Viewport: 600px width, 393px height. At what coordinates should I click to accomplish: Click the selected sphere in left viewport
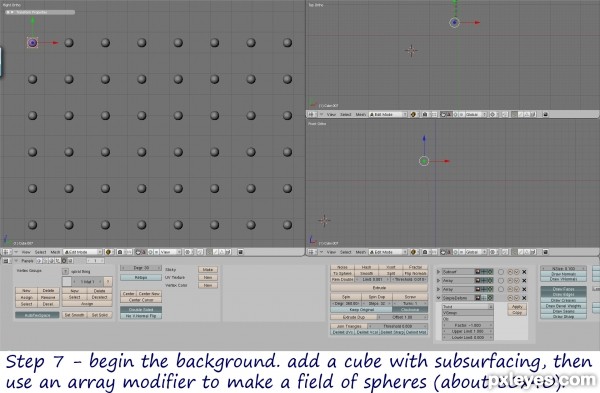pos(33,43)
